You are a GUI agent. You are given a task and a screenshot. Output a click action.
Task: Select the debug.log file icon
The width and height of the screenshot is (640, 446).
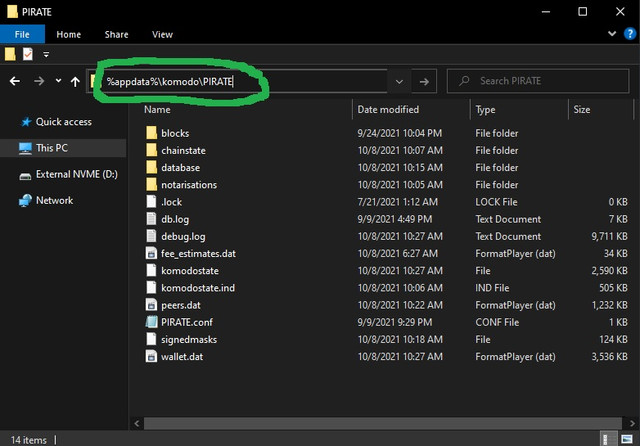click(x=151, y=236)
